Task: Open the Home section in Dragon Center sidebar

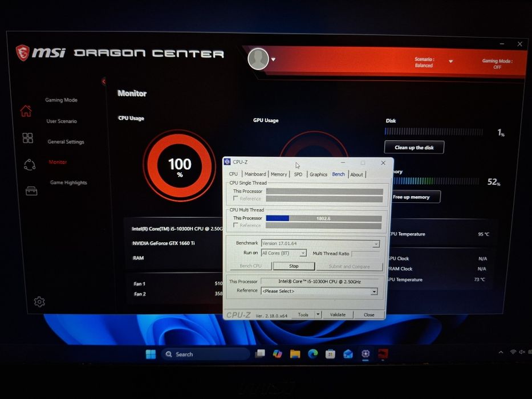Action: point(26,111)
